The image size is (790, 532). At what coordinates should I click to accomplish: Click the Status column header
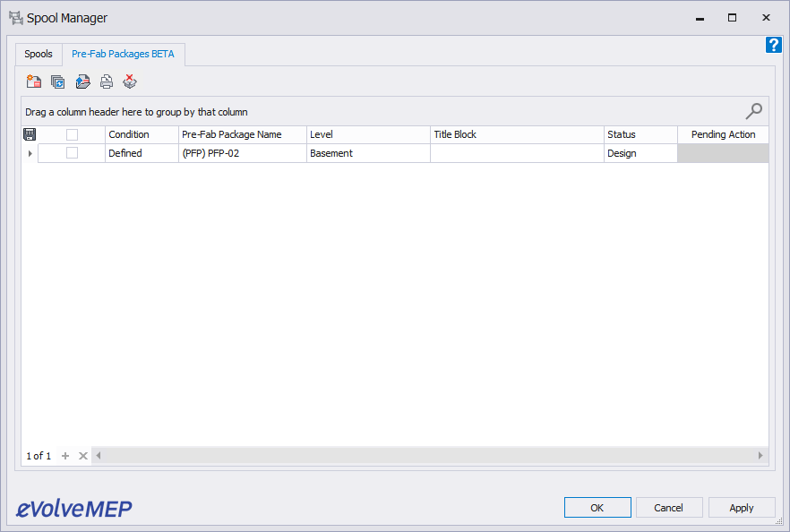click(640, 134)
